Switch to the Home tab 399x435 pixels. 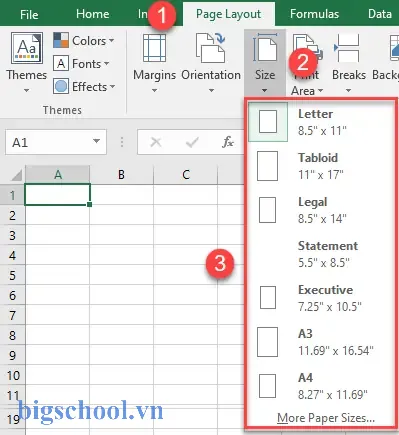pos(92,14)
